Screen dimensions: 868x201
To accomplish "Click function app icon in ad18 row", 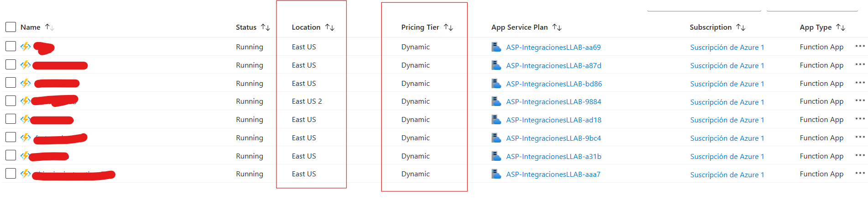I will click(x=26, y=119).
